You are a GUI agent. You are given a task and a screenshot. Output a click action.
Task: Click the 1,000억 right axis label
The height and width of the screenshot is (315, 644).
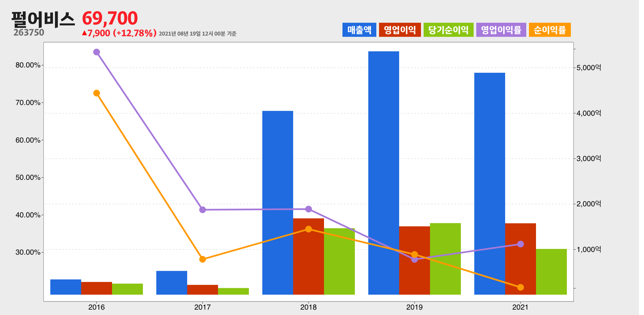coord(589,249)
